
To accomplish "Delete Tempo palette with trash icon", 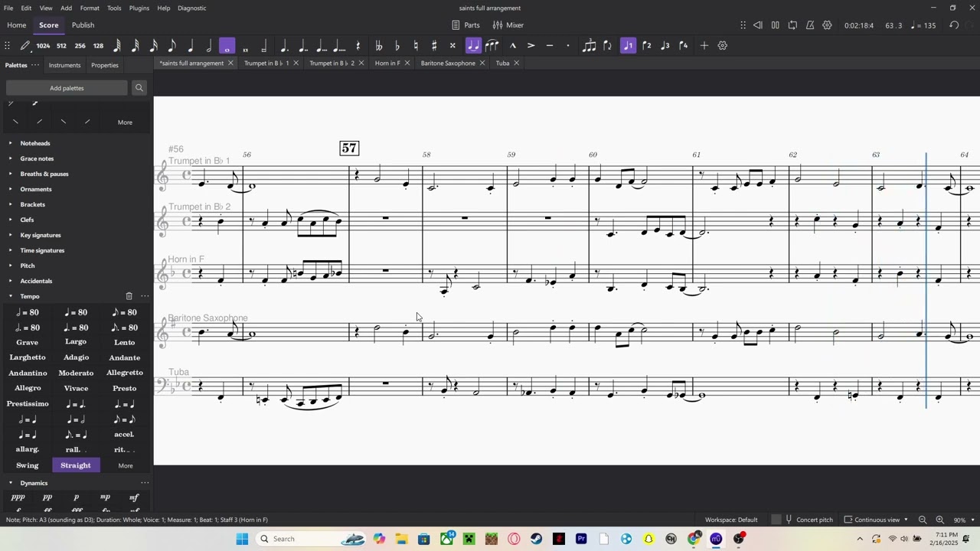I will point(129,296).
